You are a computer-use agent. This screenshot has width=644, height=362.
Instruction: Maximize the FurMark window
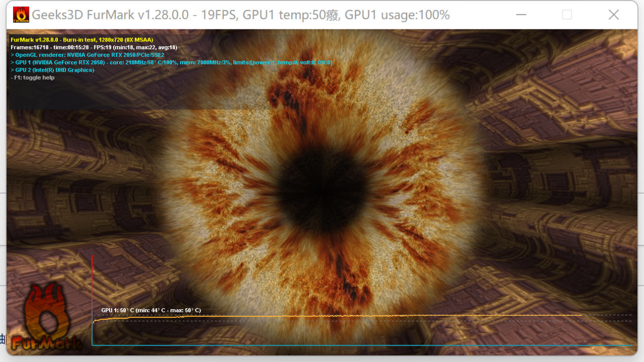click(567, 15)
